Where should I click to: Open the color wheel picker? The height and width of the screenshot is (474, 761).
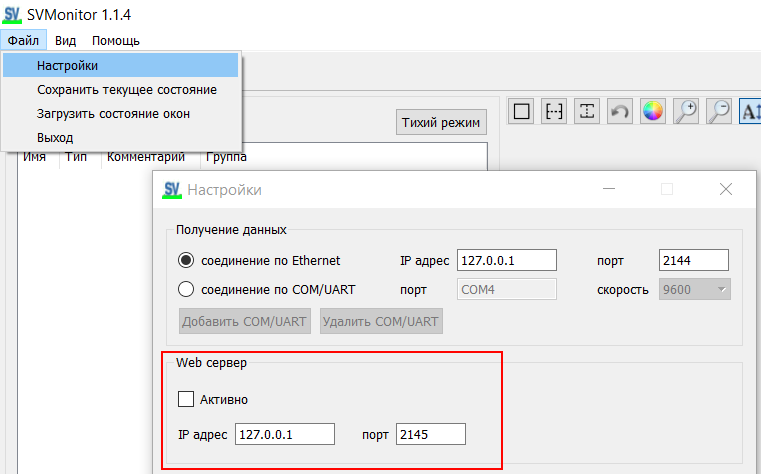(x=653, y=111)
